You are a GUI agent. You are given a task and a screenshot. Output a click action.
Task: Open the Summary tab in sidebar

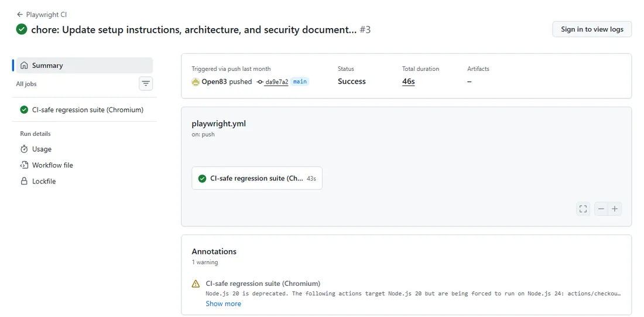pos(84,66)
